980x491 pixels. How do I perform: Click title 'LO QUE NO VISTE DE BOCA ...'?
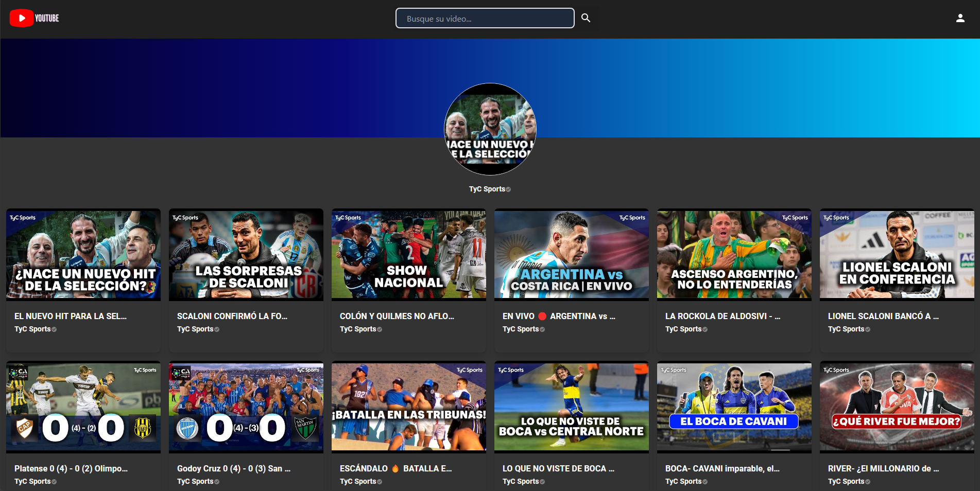[x=558, y=468]
